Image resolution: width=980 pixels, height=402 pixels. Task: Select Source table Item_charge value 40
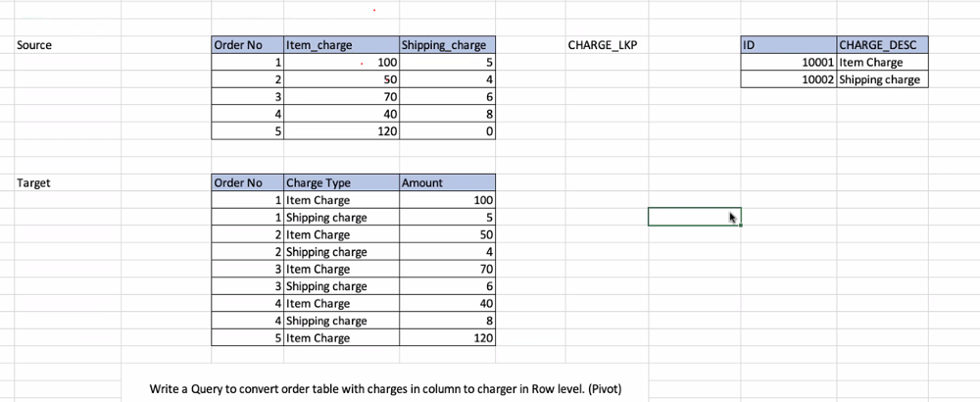[341, 115]
